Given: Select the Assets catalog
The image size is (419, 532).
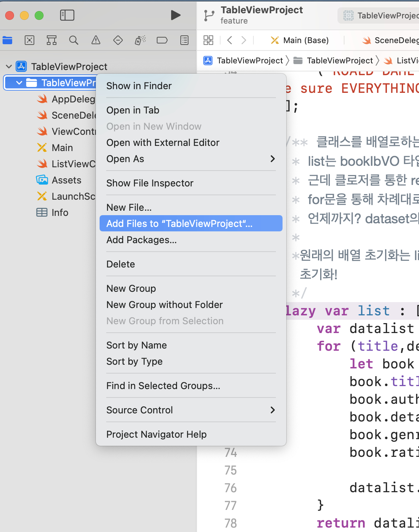Looking at the screenshot, I should (59, 180).
